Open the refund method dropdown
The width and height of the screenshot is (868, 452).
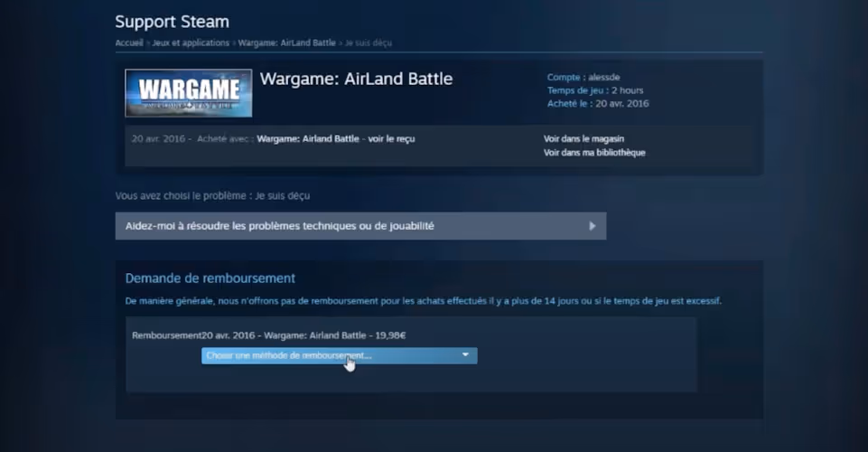[339, 355]
